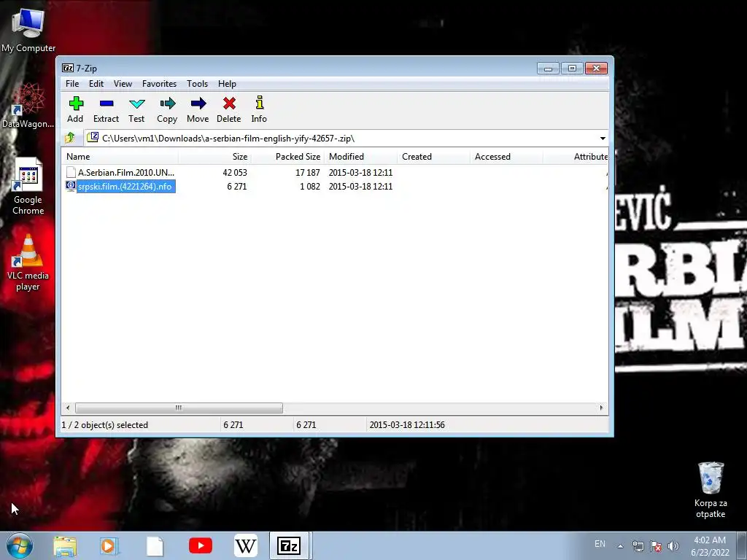This screenshot has height=560, width=747.
Task: Click the network tray icon
Action: pos(638,546)
